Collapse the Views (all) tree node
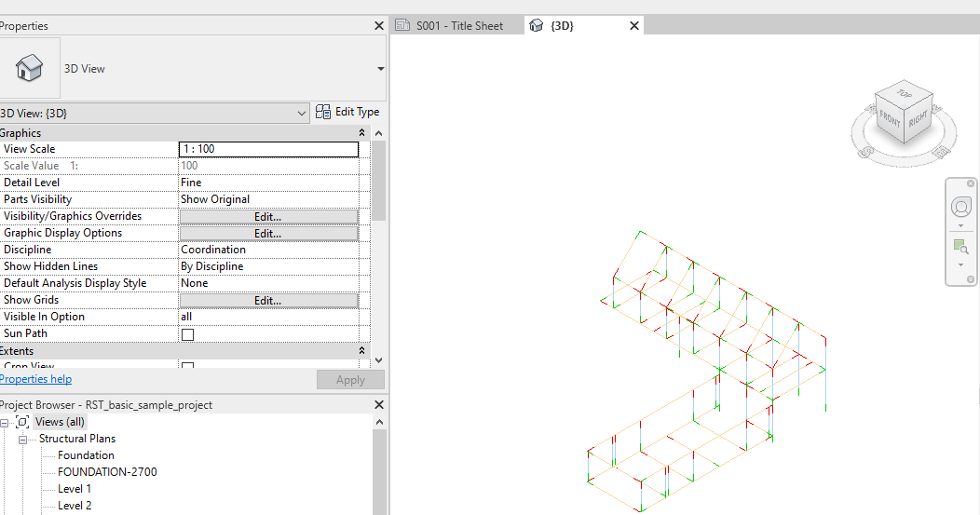980x515 pixels. [4, 423]
